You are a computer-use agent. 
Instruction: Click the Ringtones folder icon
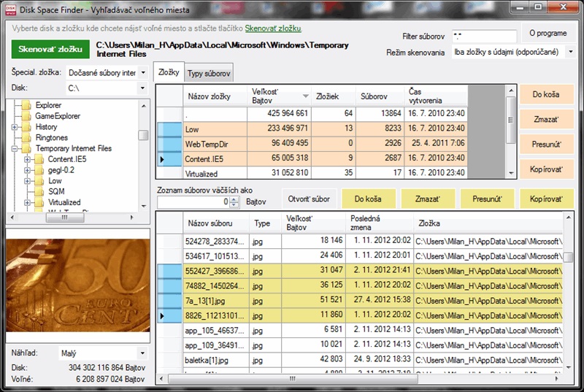click(x=26, y=137)
